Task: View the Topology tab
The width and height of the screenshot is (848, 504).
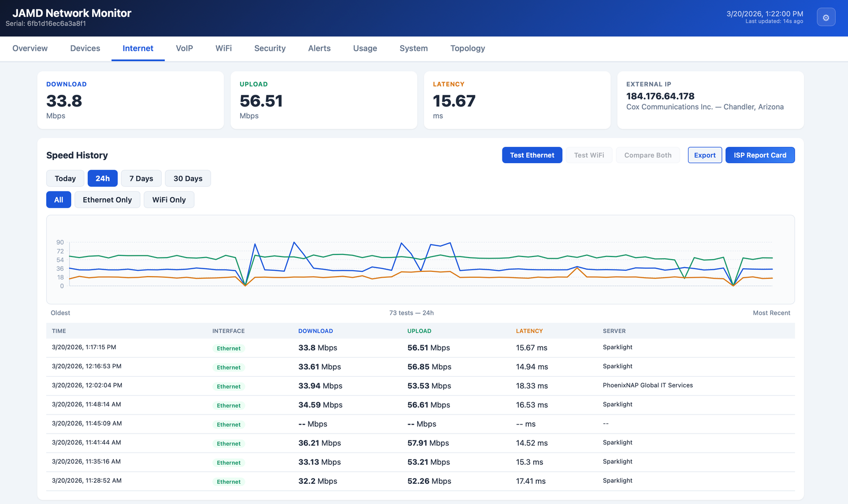Action: 467,48
